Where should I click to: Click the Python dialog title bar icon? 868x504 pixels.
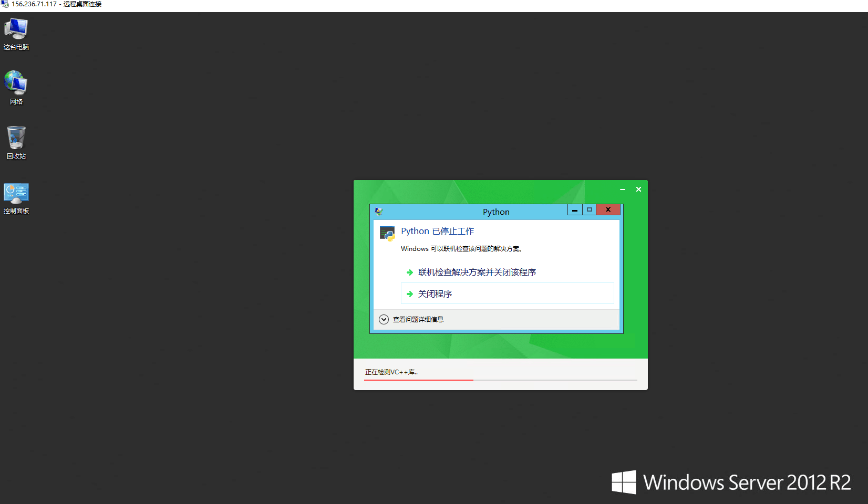378,212
